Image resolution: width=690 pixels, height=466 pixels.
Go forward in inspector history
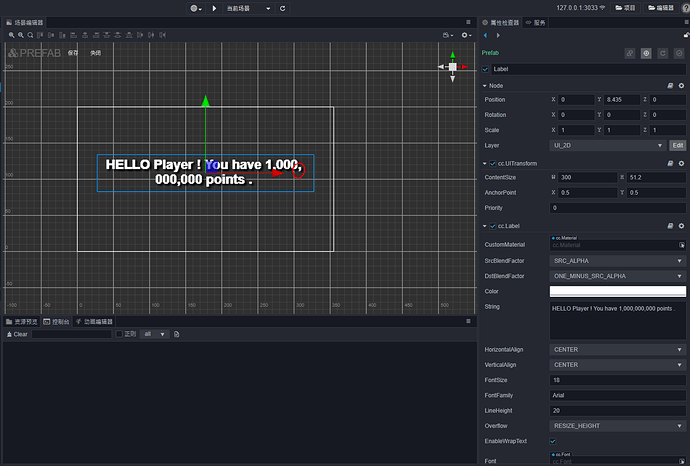[x=498, y=35]
